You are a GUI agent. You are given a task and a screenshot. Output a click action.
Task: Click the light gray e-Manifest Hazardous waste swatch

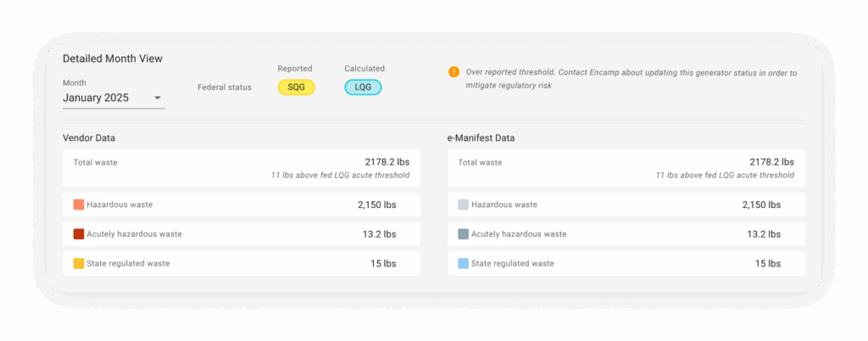coord(463,204)
